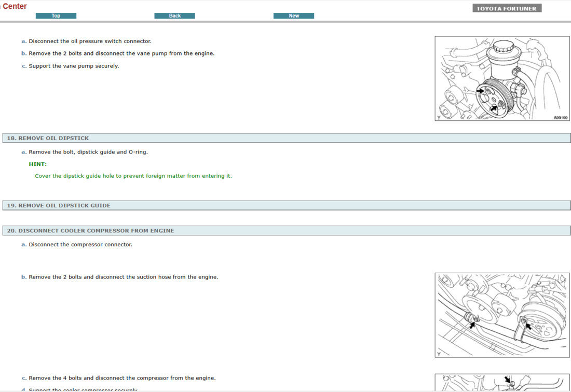Click the Disconnect the compressor connector step
Screen dimensions: 571x392
coord(80,245)
